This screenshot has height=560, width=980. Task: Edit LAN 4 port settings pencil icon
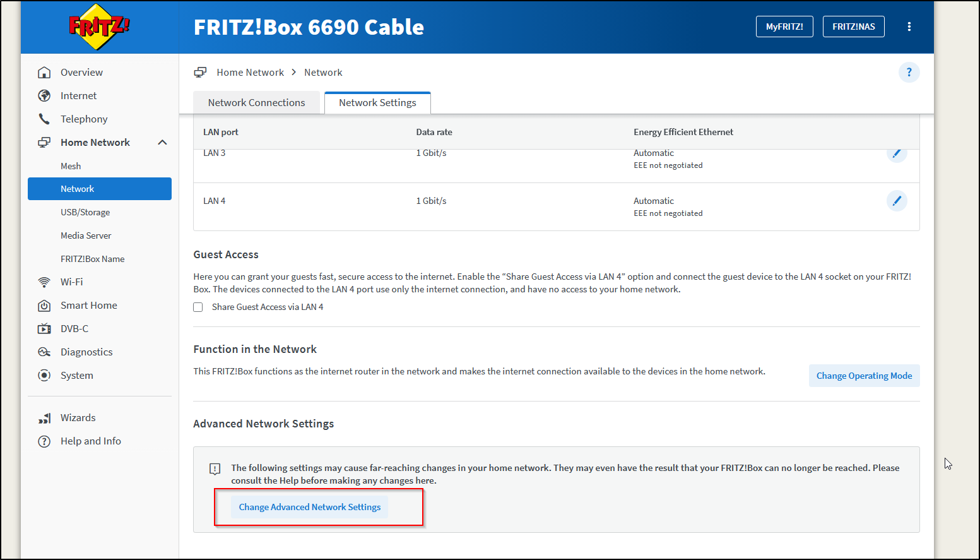coord(896,201)
